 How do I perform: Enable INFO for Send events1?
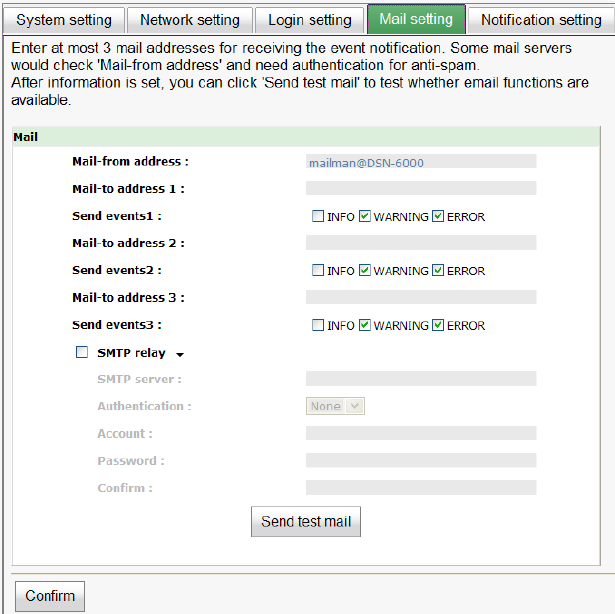318,216
